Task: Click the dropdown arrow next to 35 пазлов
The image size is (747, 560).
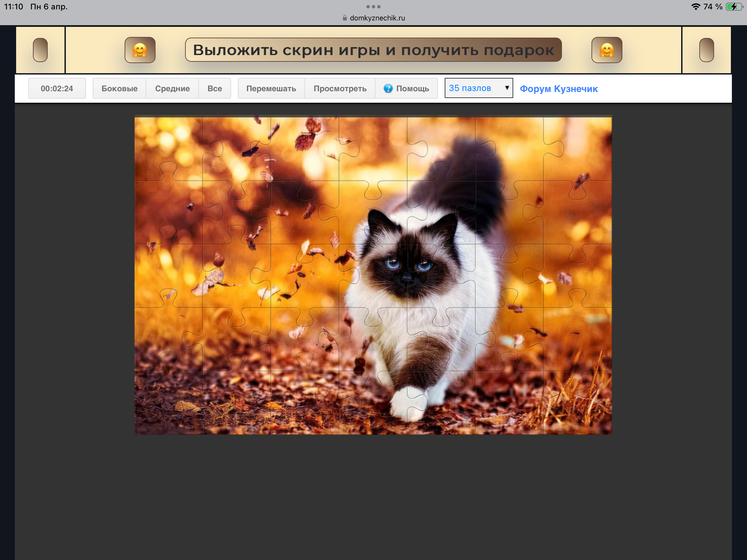Action: [507, 88]
